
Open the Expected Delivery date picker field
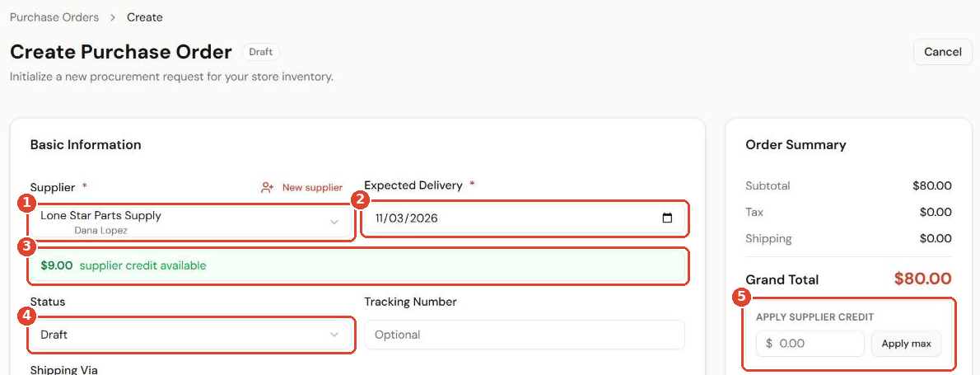coord(525,218)
